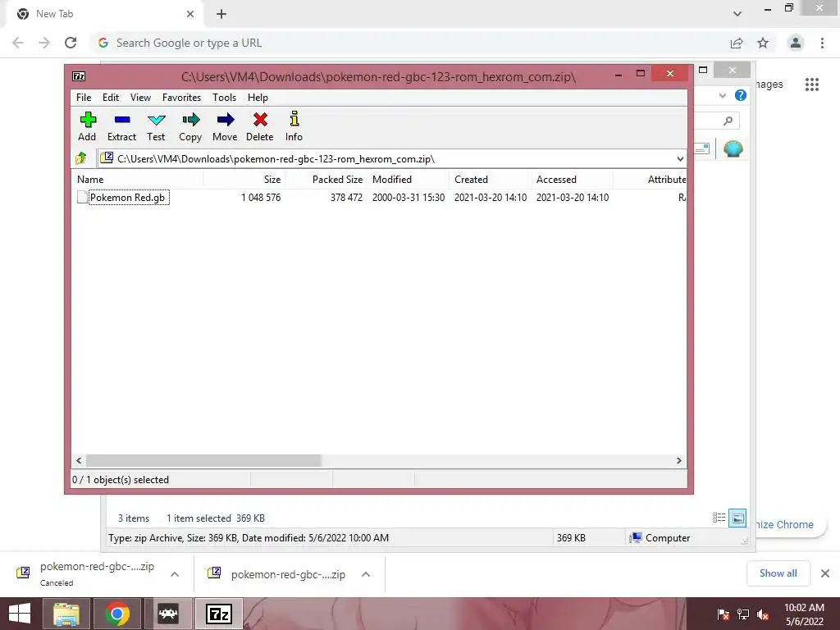This screenshot has height=630, width=840.
Task: Click the Explorer help question mark icon
Action: pyautogui.click(x=741, y=95)
